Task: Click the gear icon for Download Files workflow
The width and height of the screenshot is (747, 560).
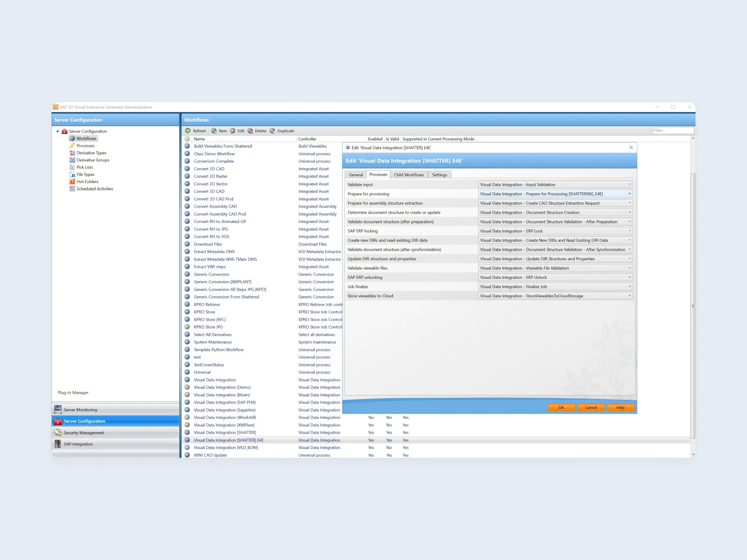Action: coord(187,244)
